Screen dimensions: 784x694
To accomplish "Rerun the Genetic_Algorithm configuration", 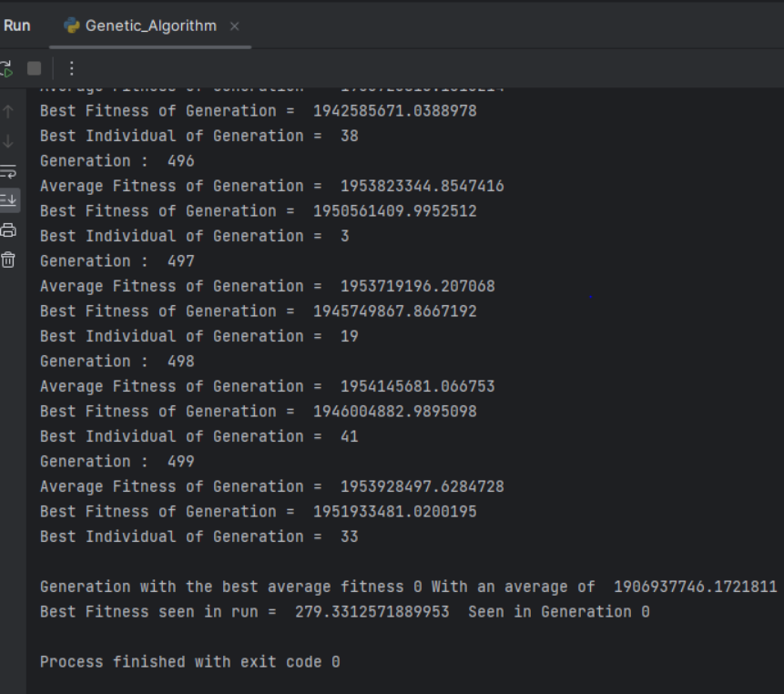I will (7, 68).
